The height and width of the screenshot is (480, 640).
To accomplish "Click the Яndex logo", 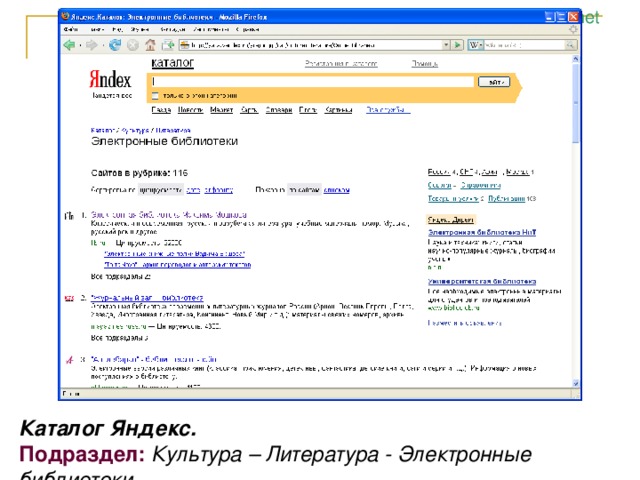I will pyautogui.click(x=110, y=79).
